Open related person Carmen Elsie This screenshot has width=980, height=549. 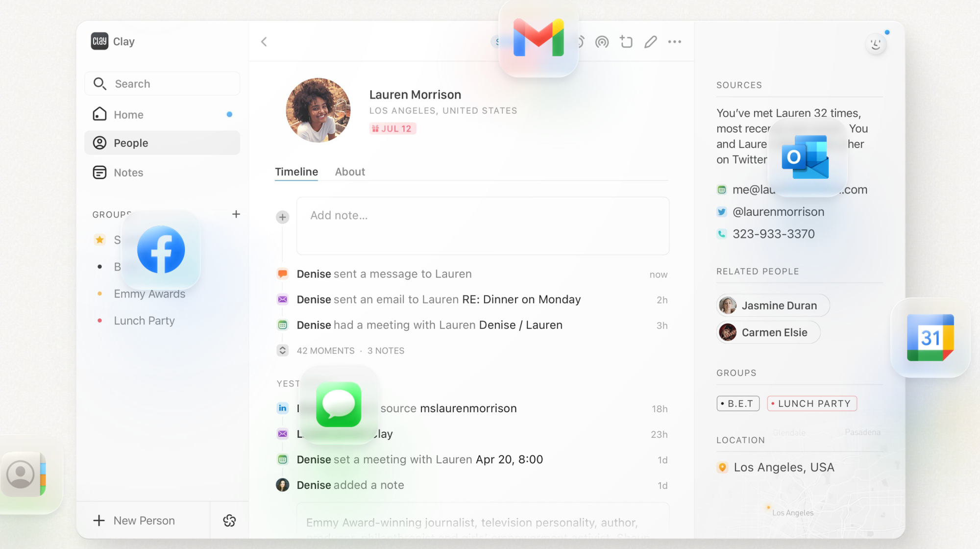(x=768, y=332)
